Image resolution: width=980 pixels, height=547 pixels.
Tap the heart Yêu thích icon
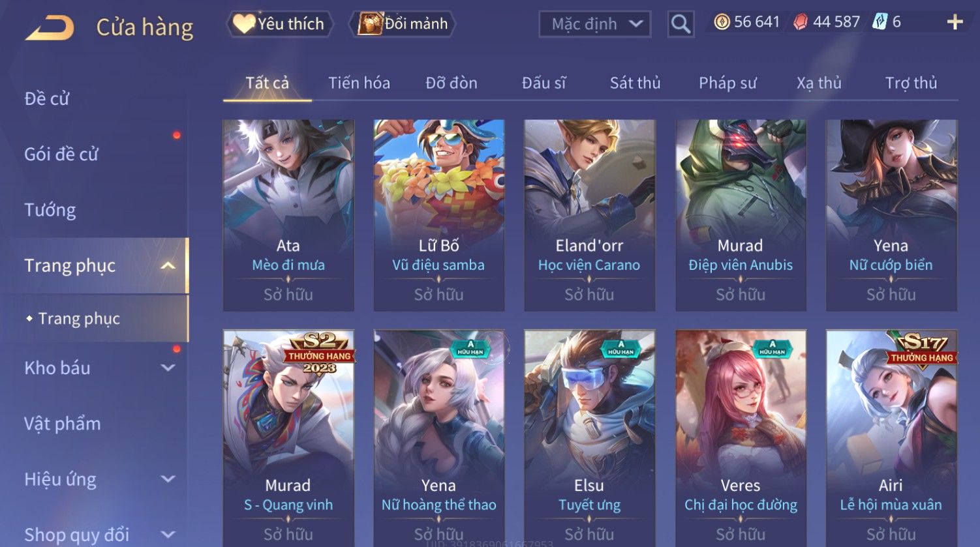tap(243, 23)
